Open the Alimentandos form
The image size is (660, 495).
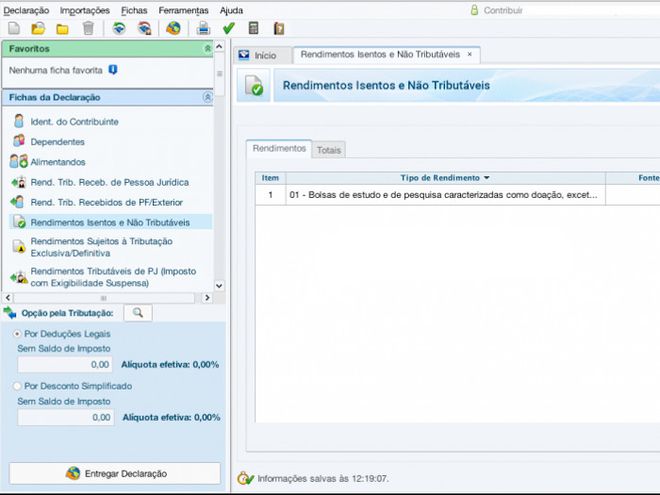(58, 162)
